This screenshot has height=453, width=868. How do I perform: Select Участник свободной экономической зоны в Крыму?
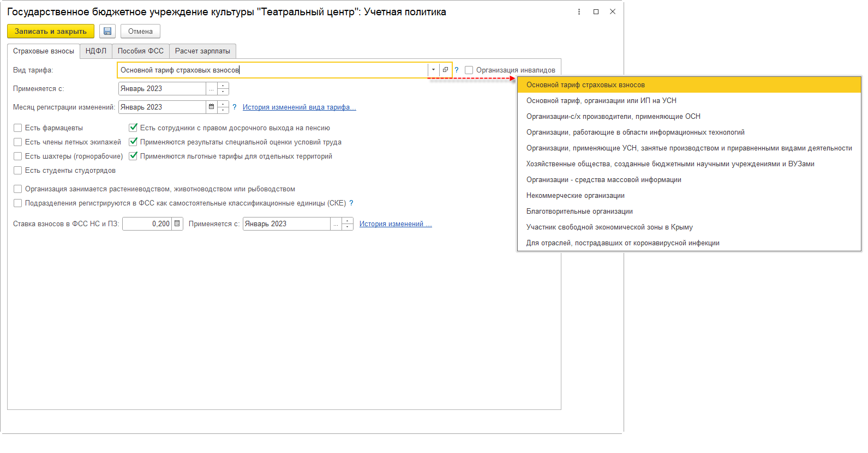689,227
